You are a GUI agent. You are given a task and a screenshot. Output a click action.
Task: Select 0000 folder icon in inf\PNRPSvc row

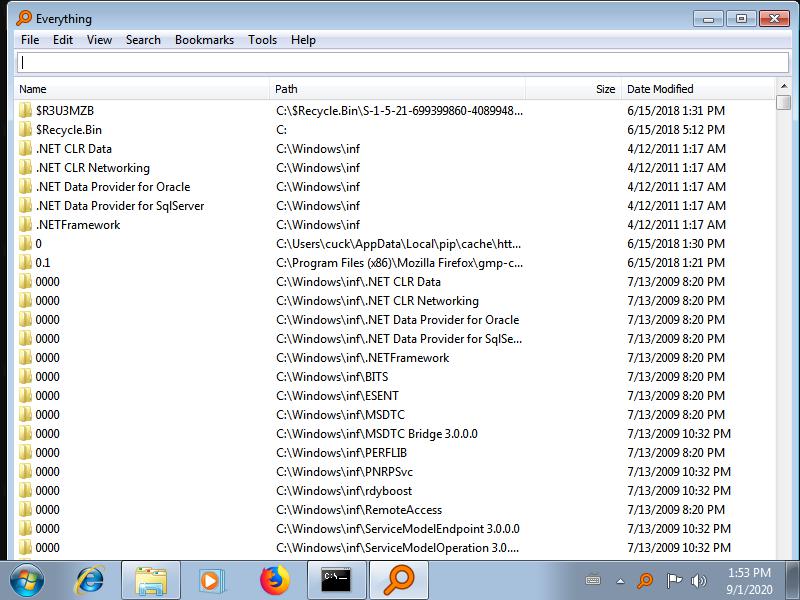tap(25, 471)
